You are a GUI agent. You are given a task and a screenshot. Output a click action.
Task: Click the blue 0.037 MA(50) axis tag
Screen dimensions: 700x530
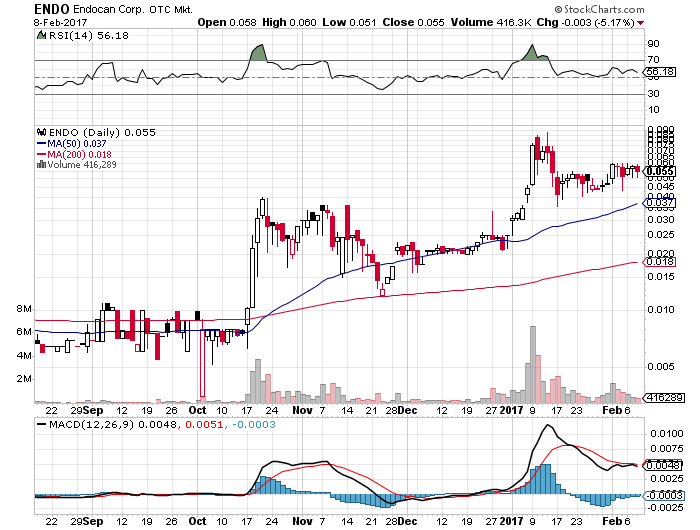pos(660,203)
